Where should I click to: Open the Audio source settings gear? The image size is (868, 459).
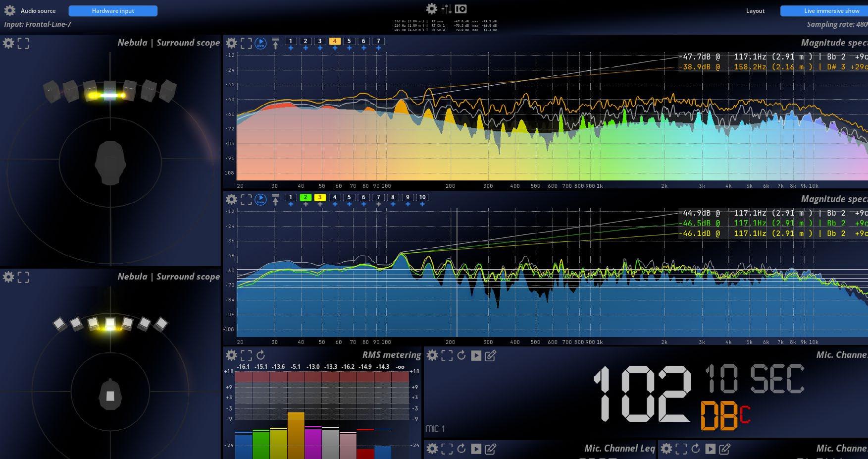tap(10, 10)
